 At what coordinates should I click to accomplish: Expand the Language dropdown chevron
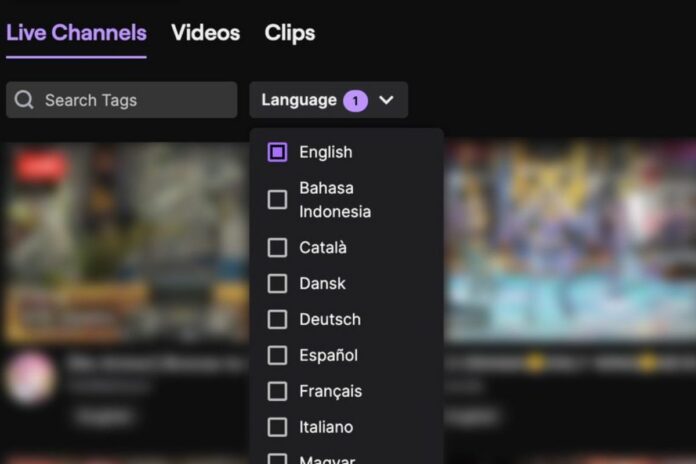(387, 100)
